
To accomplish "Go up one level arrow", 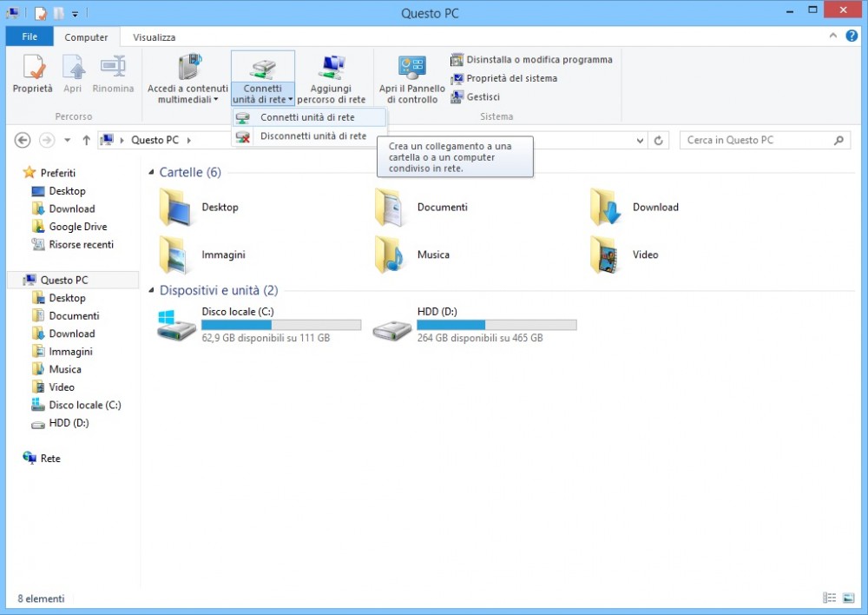I will click(x=86, y=140).
